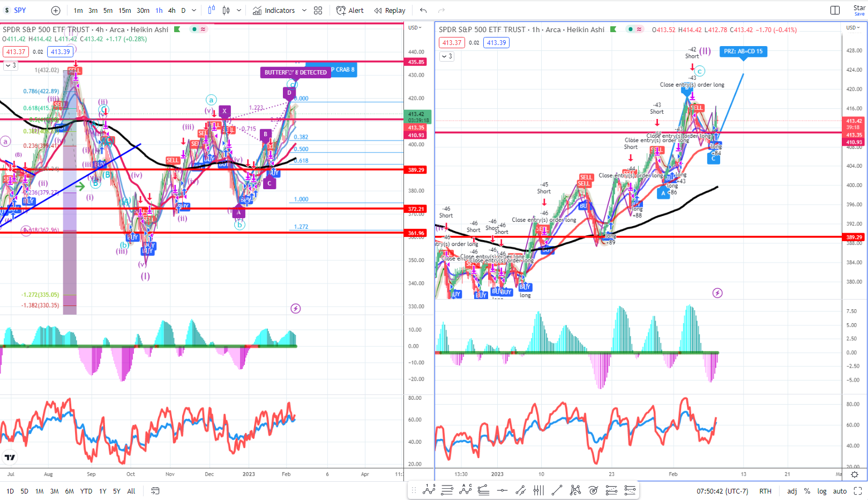
Task: Expand the indicator templates chevron
Action: click(304, 10)
